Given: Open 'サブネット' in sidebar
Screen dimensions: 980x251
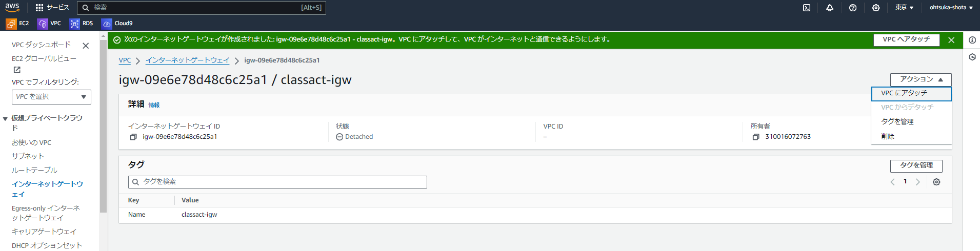Looking at the screenshot, I should [28, 156].
